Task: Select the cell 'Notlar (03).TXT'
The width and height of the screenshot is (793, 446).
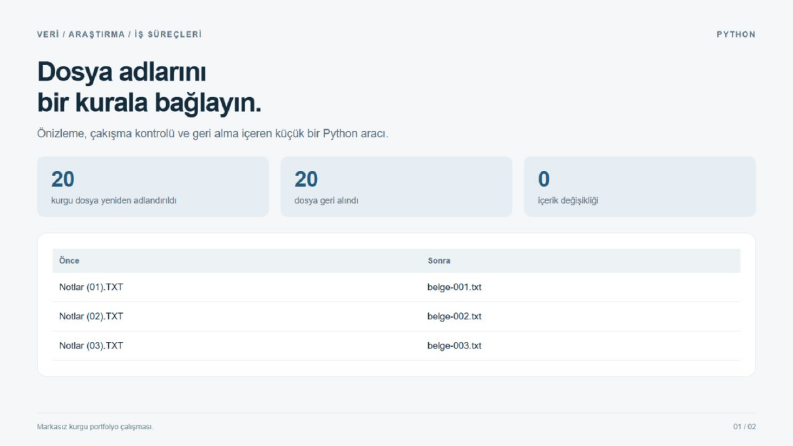Action: (x=91, y=346)
